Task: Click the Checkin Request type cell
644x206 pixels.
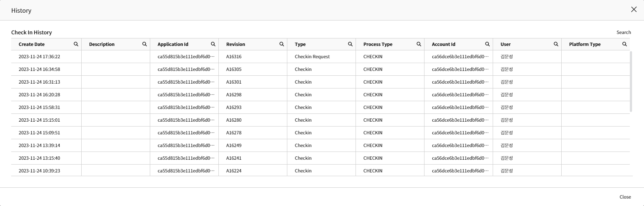Action: click(x=321, y=57)
